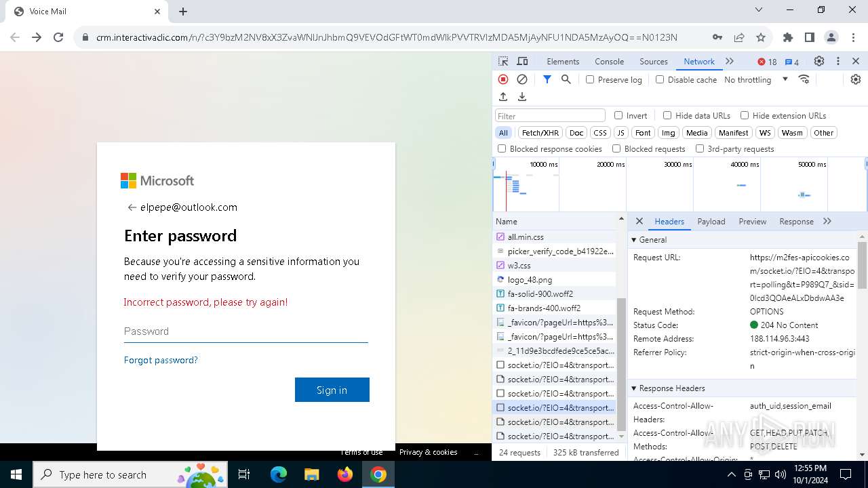868x488 pixels.
Task: Enable the Disable cache checkbox
Action: point(660,79)
